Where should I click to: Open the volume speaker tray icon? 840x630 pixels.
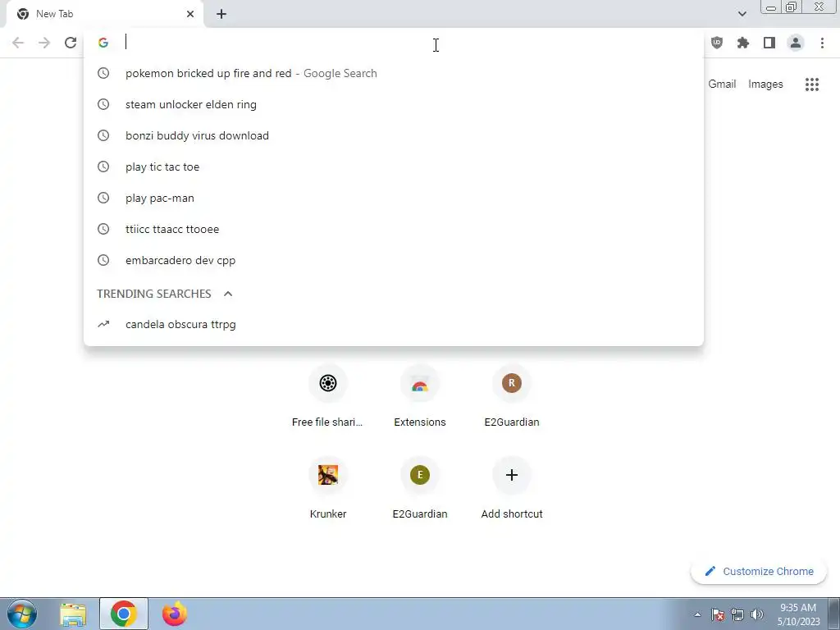757,614
